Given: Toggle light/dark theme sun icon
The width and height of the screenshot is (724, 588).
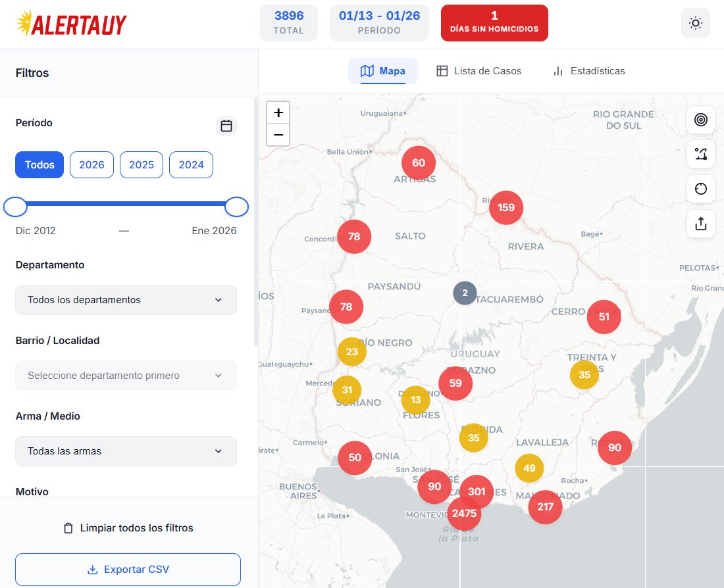Looking at the screenshot, I should (x=696, y=22).
